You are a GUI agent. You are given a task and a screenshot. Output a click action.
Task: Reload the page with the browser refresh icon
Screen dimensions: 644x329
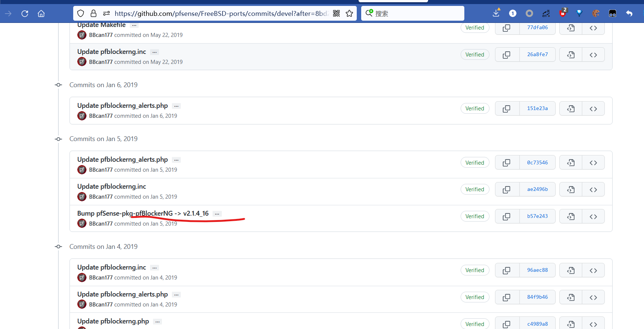[25, 14]
